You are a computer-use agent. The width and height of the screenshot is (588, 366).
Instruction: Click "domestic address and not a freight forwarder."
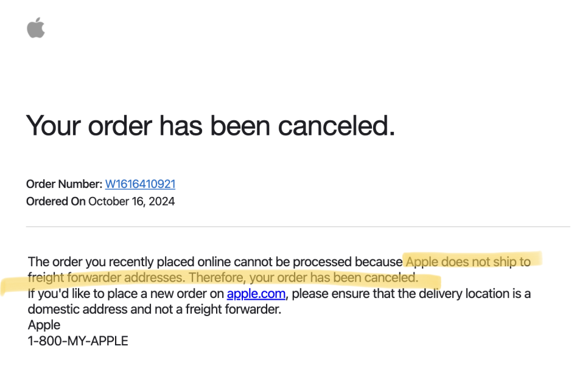pos(155,309)
